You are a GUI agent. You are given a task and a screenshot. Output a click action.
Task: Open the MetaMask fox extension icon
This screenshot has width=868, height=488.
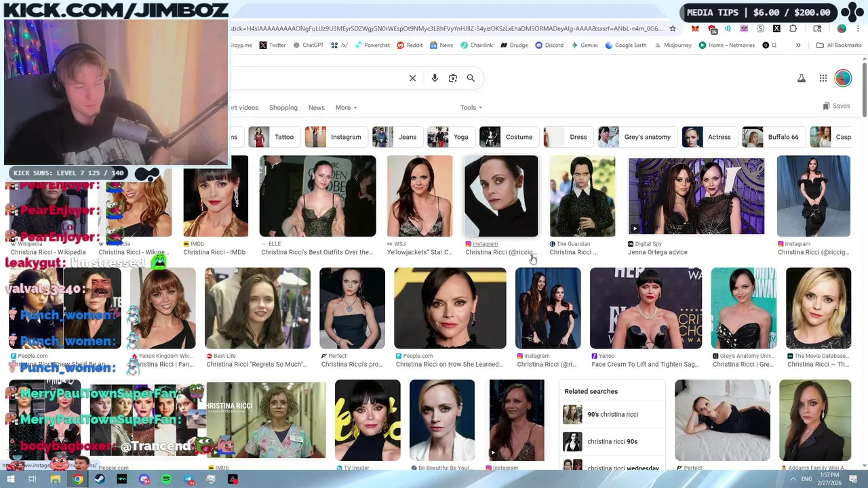click(x=695, y=28)
